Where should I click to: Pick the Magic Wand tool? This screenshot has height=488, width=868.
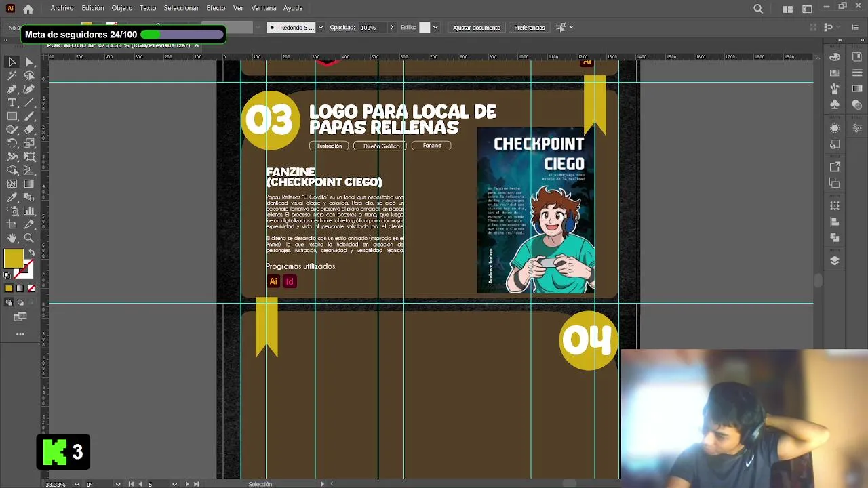(12, 75)
